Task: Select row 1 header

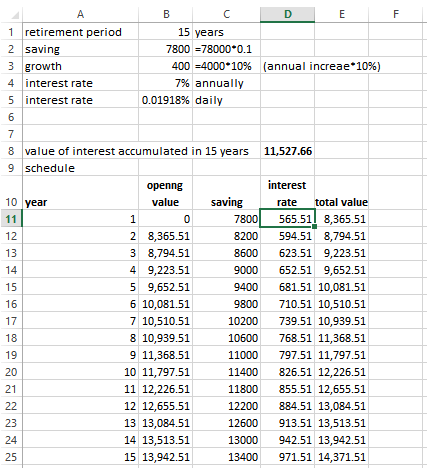Action: 11,32
